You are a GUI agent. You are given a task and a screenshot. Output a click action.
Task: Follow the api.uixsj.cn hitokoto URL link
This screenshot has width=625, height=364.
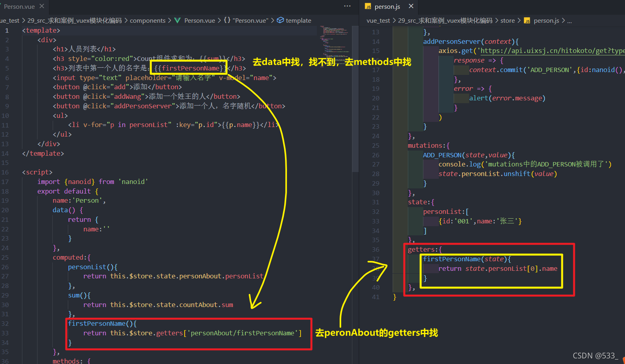tap(552, 51)
